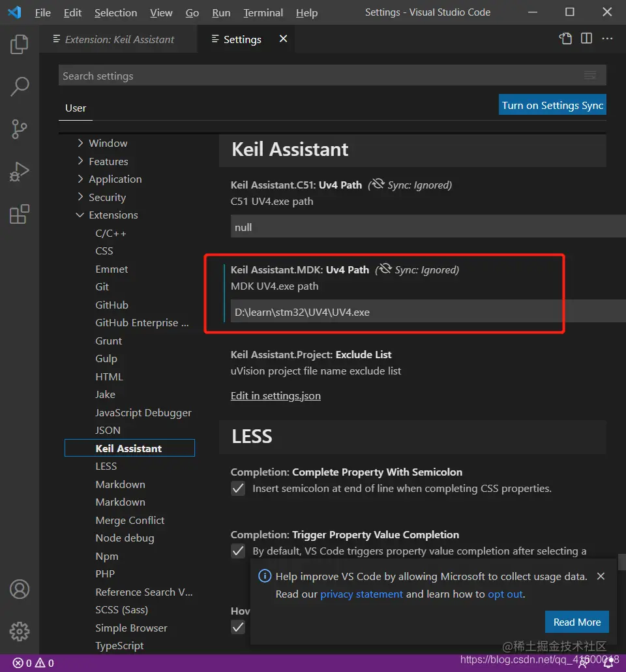Click the clear/filter settings search icon

coord(590,76)
